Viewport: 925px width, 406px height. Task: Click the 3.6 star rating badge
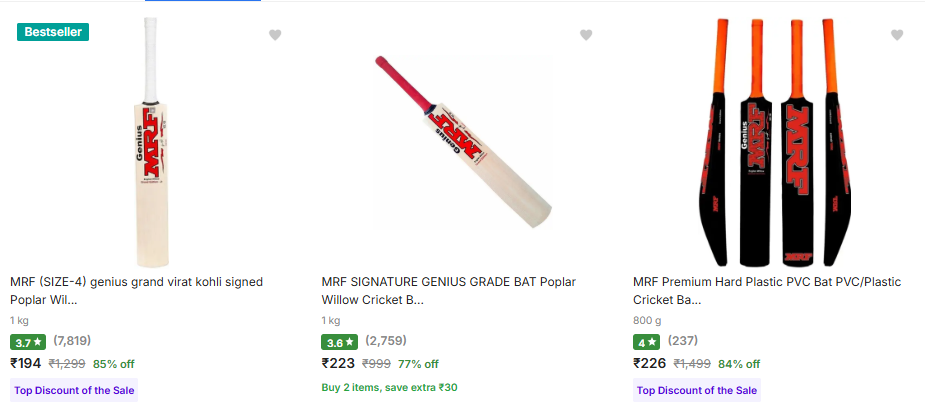tap(339, 342)
